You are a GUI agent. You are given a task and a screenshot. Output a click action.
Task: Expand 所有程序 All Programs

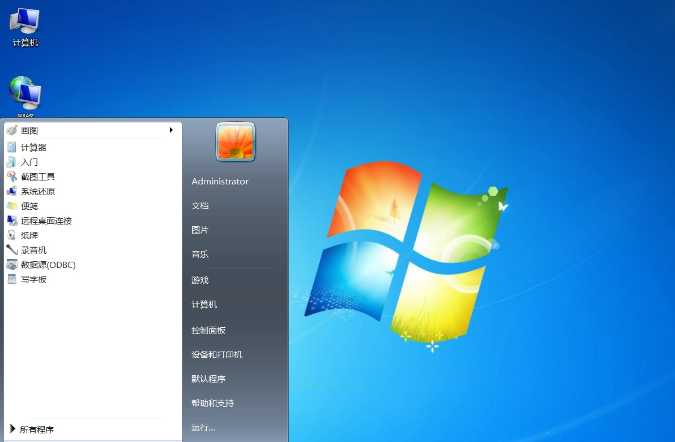pyautogui.click(x=32, y=429)
